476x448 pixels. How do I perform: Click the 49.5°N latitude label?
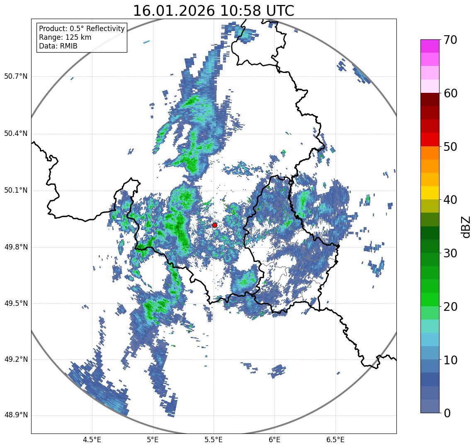pyautogui.click(x=15, y=303)
